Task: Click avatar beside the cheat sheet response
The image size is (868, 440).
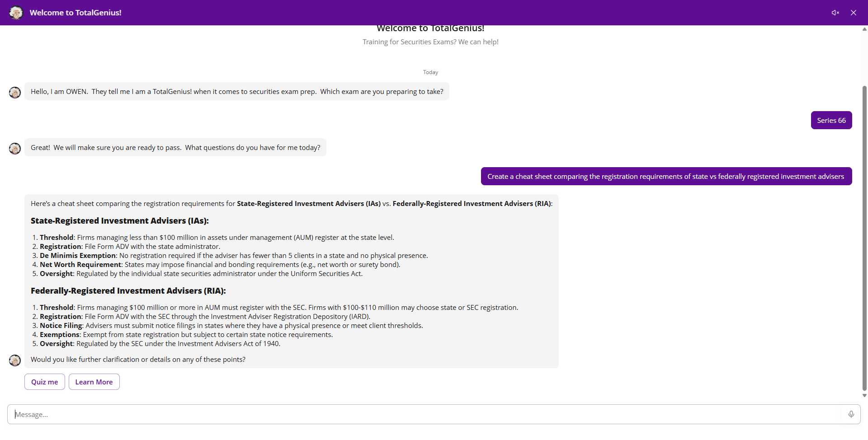Action: (15, 360)
